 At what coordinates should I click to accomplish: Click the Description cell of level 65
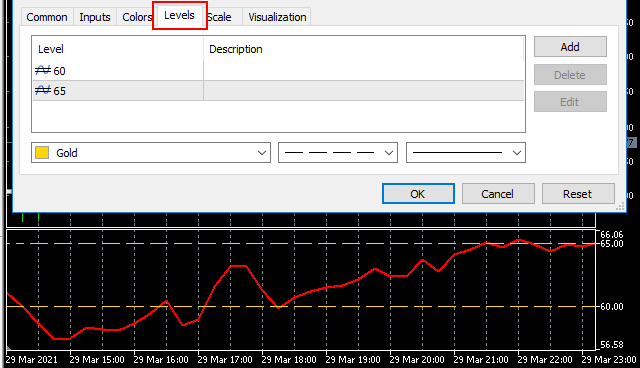[363, 91]
